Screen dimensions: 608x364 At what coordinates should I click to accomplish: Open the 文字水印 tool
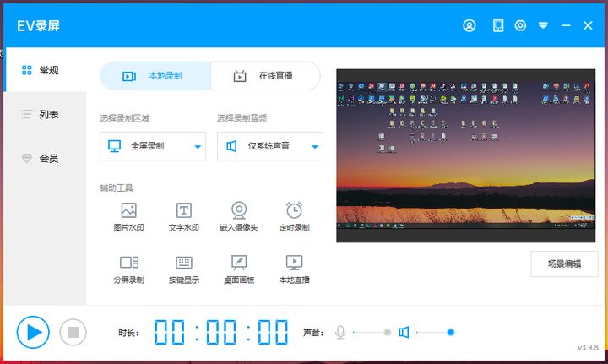pos(184,217)
